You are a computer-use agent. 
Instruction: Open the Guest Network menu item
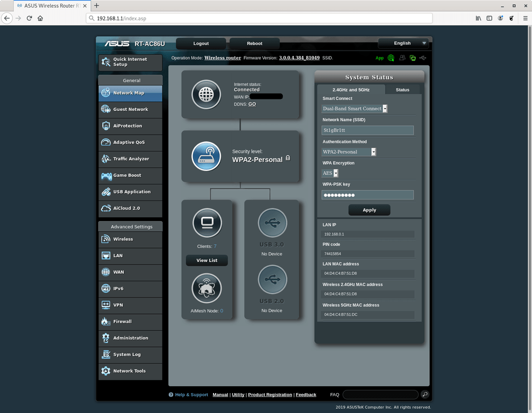click(x=130, y=109)
